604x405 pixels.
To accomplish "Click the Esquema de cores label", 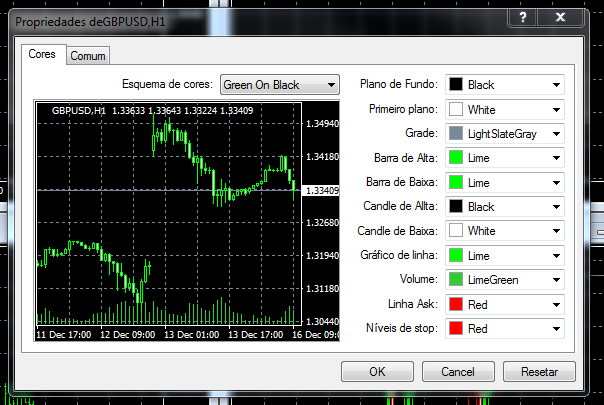I will coord(167,84).
